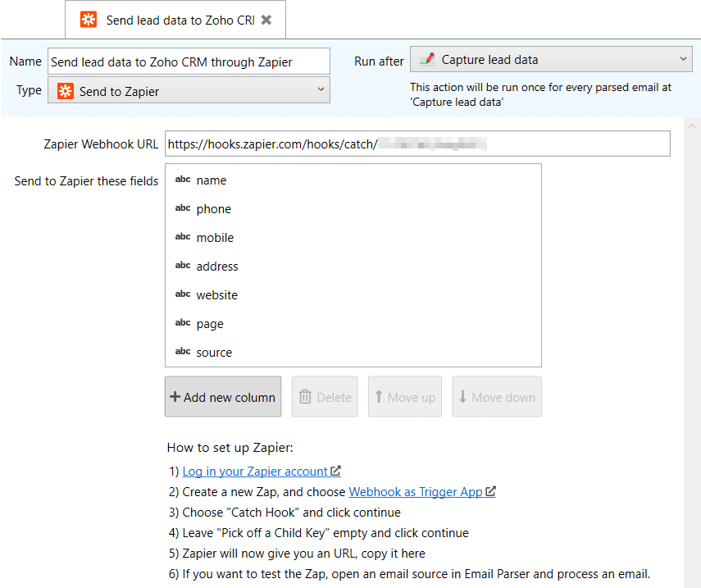Edit the action Name field
701x588 pixels.
click(x=189, y=62)
